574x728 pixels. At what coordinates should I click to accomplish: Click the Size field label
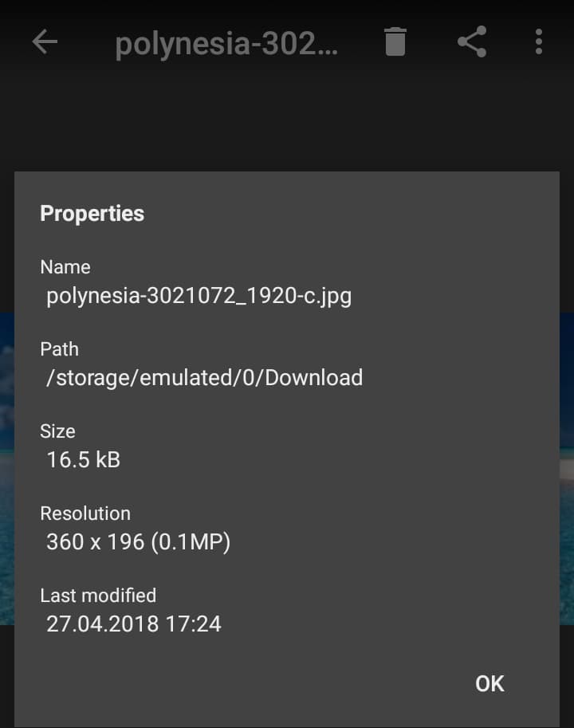(57, 431)
